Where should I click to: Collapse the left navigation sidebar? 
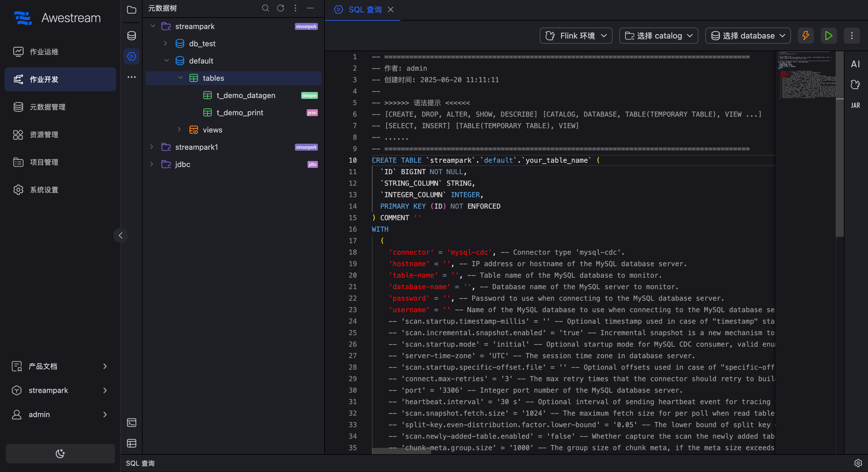coord(121,235)
